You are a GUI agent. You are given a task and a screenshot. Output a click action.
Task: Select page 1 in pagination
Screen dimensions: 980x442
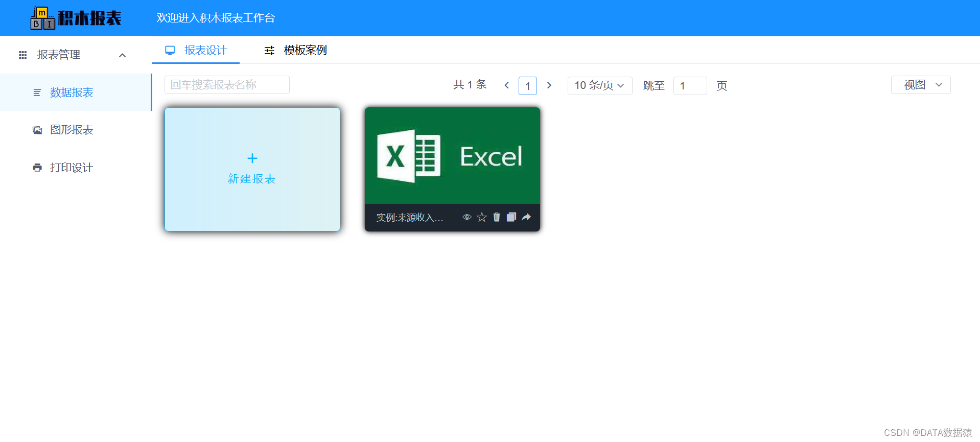(x=528, y=86)
